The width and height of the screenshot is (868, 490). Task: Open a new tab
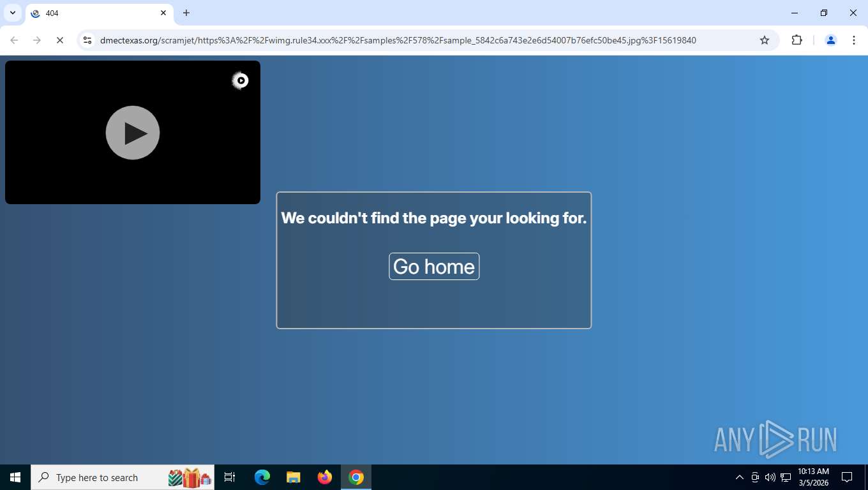(186, 13)
